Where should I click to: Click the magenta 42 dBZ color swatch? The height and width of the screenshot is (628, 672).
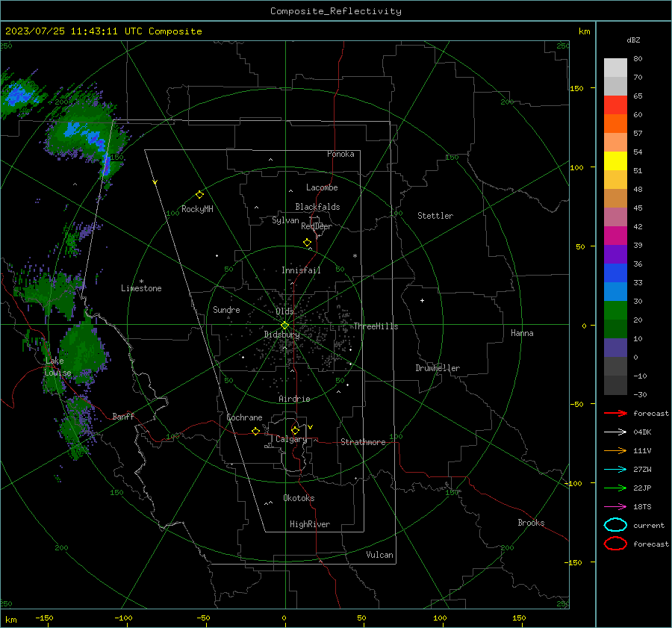click(x=615, y=235)
